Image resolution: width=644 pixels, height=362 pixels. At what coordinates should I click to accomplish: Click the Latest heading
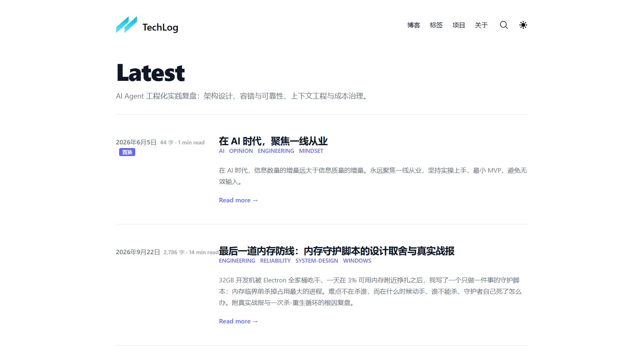point(151,73)
